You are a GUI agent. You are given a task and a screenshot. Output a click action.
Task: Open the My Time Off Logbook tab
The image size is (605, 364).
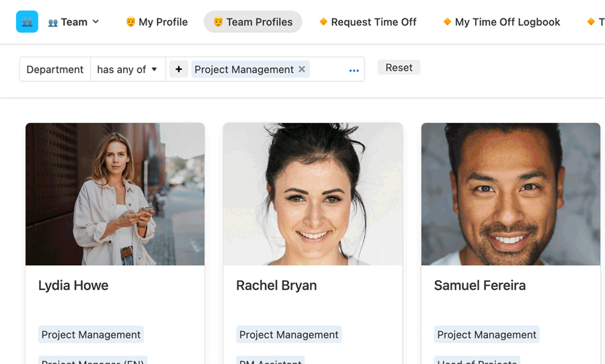(501, 22)
